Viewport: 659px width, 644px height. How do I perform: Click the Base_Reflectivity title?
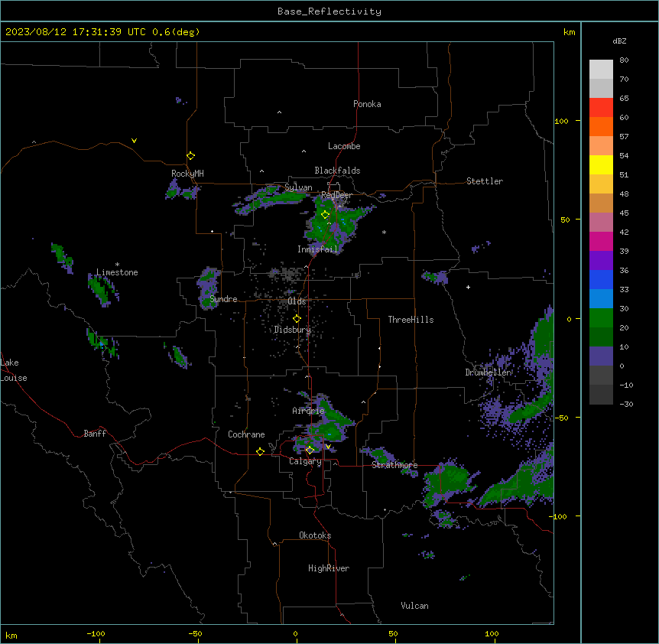(329, 11)
